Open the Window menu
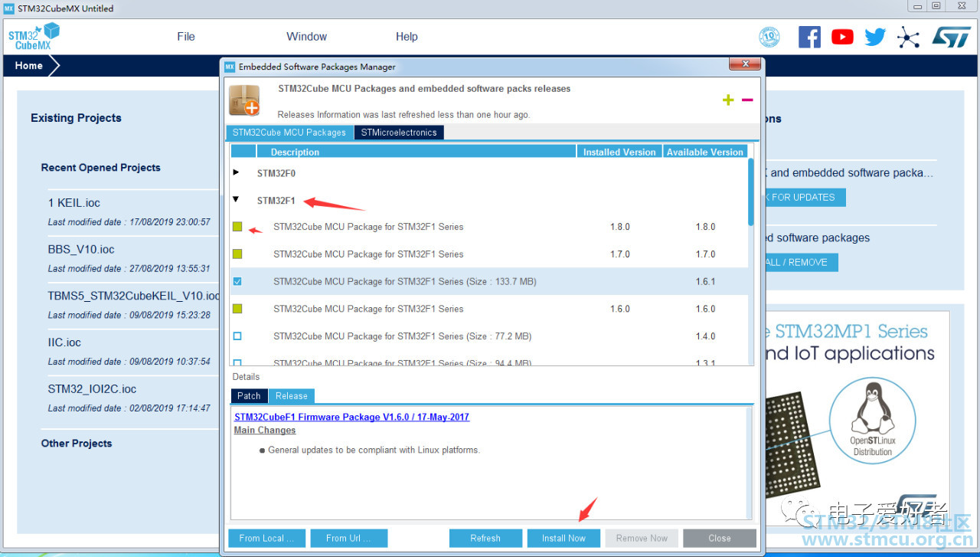 (307, 37)
